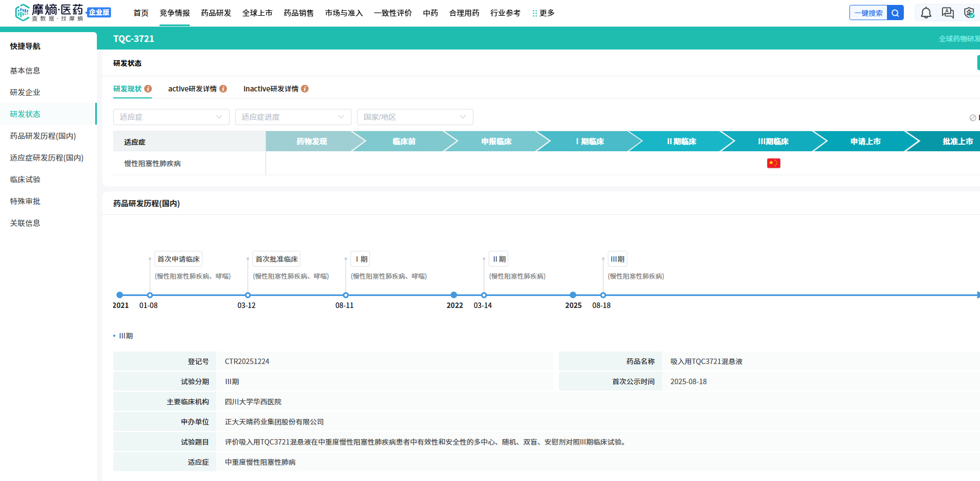Click the I期临床 stage arrow

click(x=590, y=141)
